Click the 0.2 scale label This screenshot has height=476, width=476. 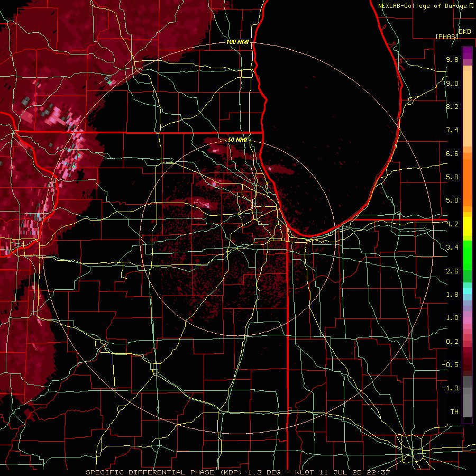coord(452,342)
